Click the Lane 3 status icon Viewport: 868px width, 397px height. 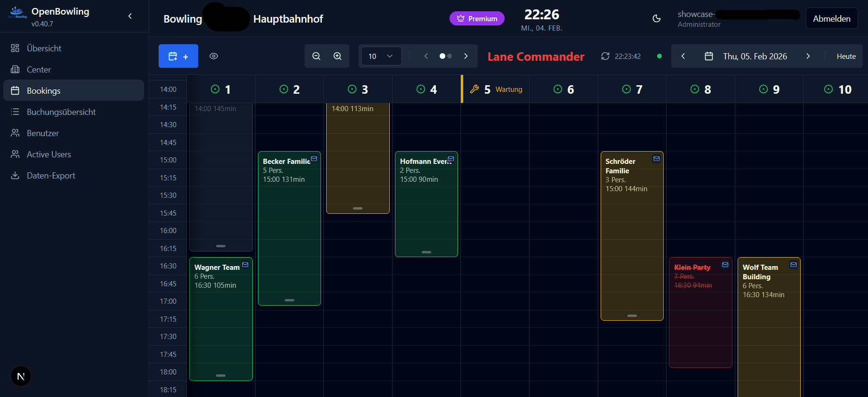point(352,89)
